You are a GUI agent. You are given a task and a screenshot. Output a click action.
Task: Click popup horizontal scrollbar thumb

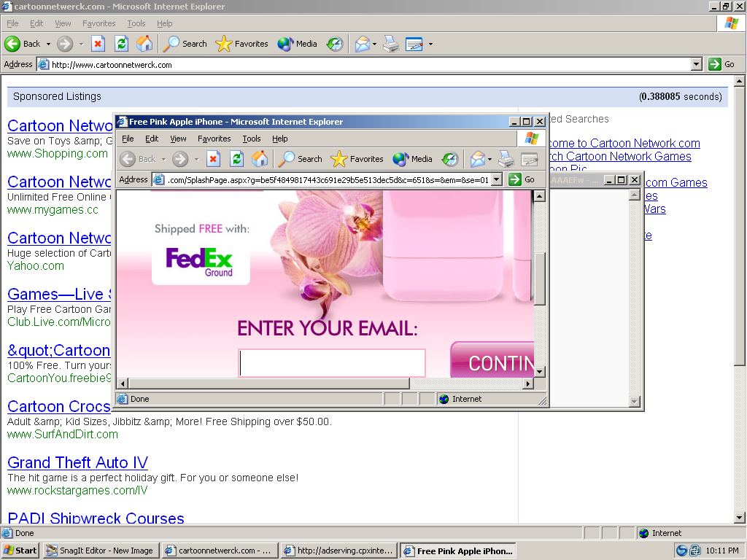click(270, 384)
